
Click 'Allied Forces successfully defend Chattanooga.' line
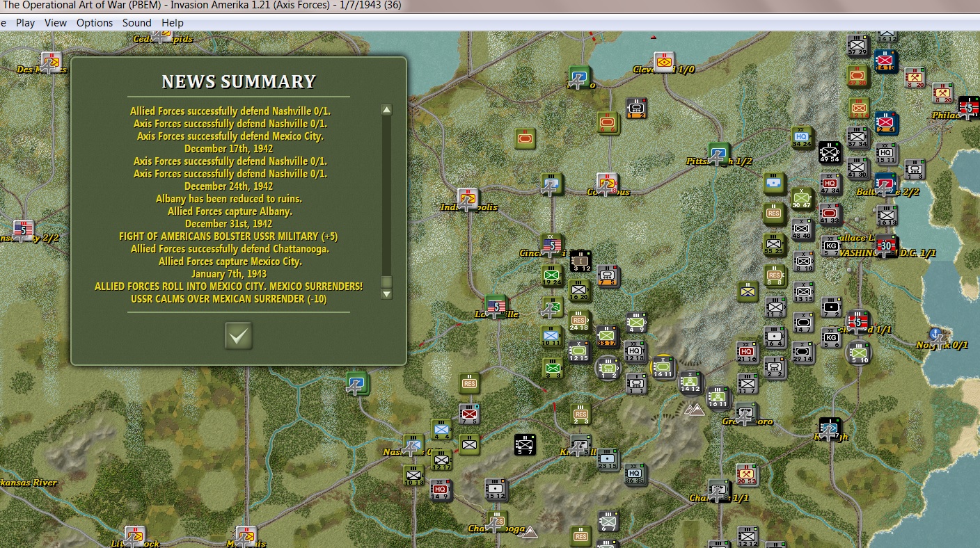[x=230, y=249]
